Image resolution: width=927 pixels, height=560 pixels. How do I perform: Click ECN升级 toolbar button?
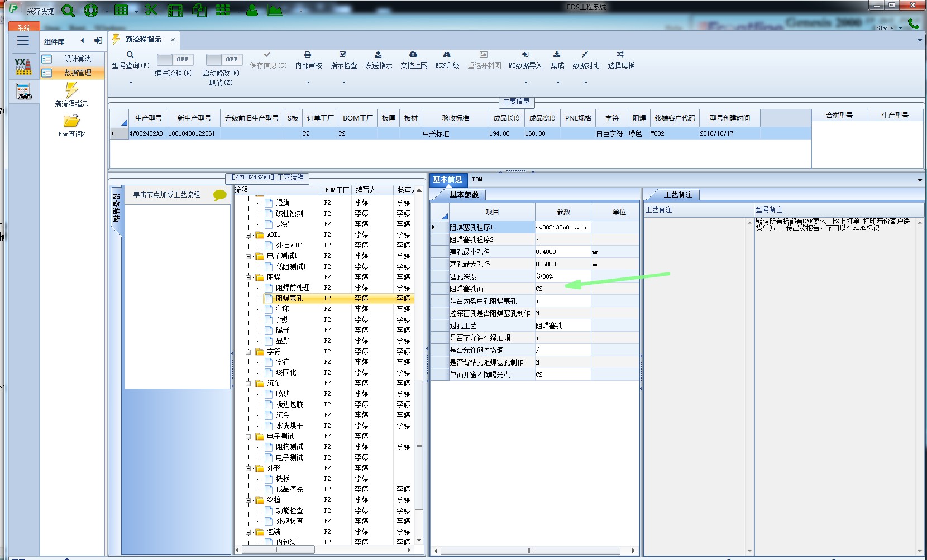click(447, 60)
